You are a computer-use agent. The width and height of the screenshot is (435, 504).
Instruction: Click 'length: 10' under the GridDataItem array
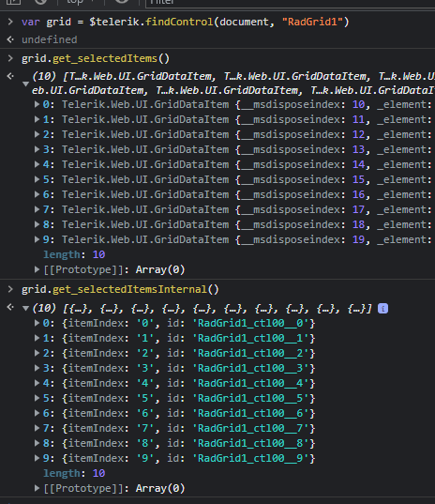pyautogui.click(x=74, y=254)
